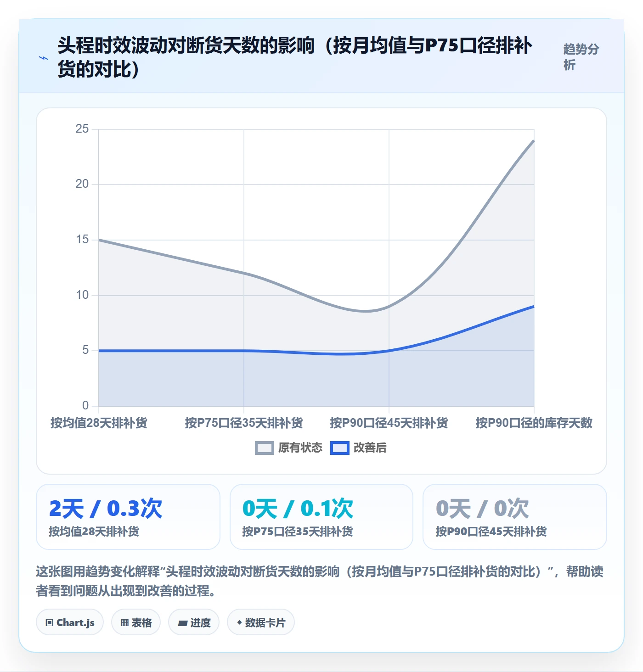Select the Chart.js tag chip
The width and height of the screenshot is (643, 672).
(70, 622)
